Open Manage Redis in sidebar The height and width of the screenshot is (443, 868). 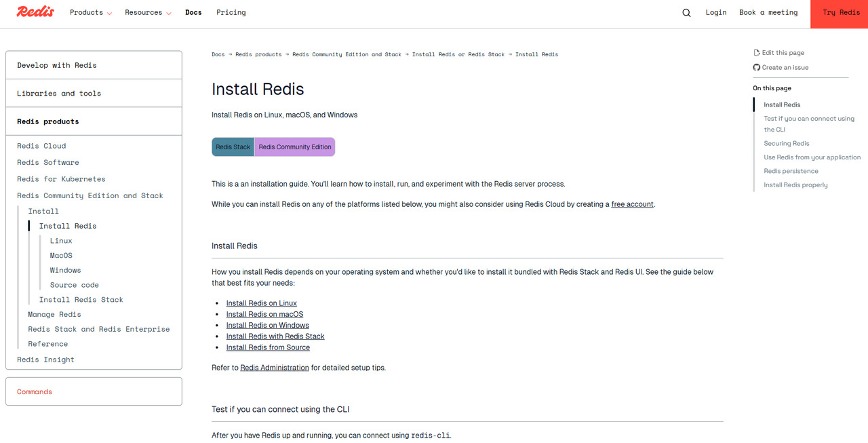(x=54, y=315)
